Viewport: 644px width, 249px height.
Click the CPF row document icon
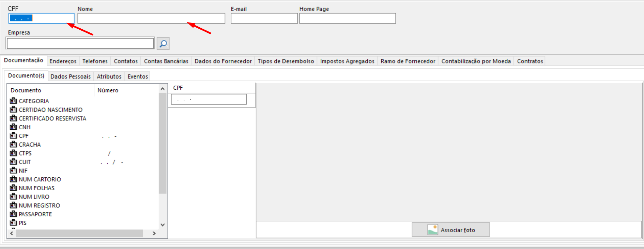[x=13, y=135]
